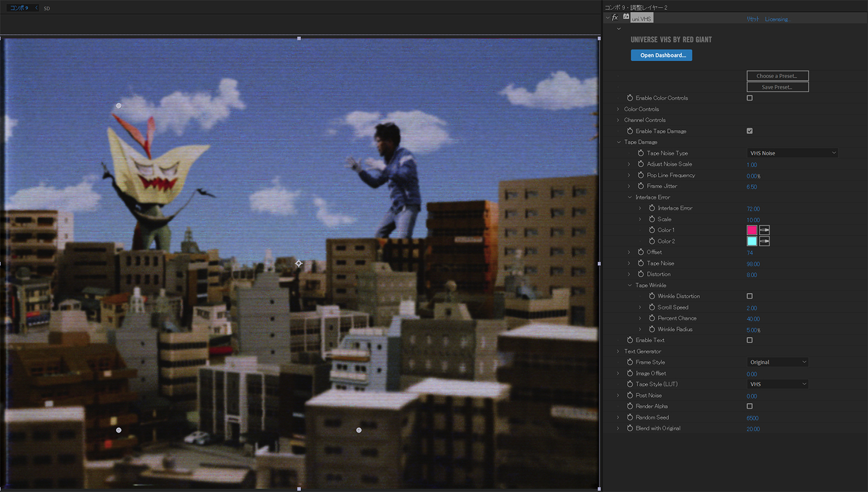This screenshot has height=492, width=868.
Task: Enable the Color Controls checkbox
Action: click(750, 98)
